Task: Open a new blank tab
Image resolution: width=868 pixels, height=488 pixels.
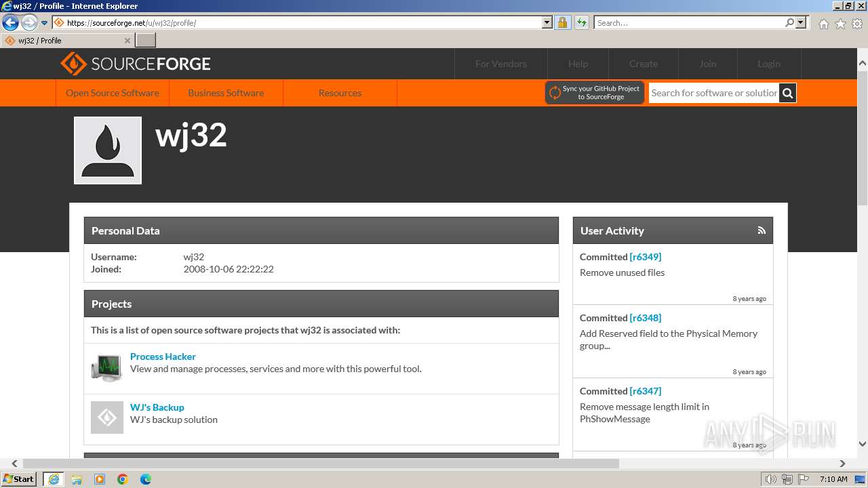Action: (x=146, y=40)
